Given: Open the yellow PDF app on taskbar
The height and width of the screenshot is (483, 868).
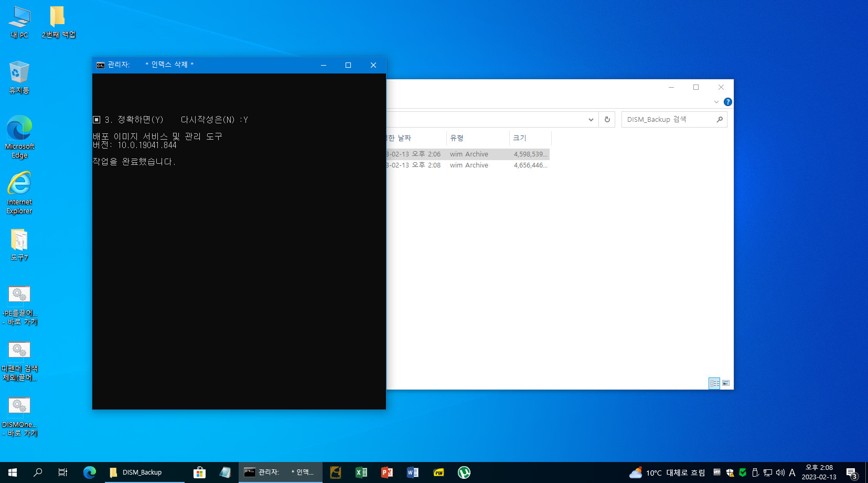Looking at the screenshot, I should click(438, 472).
